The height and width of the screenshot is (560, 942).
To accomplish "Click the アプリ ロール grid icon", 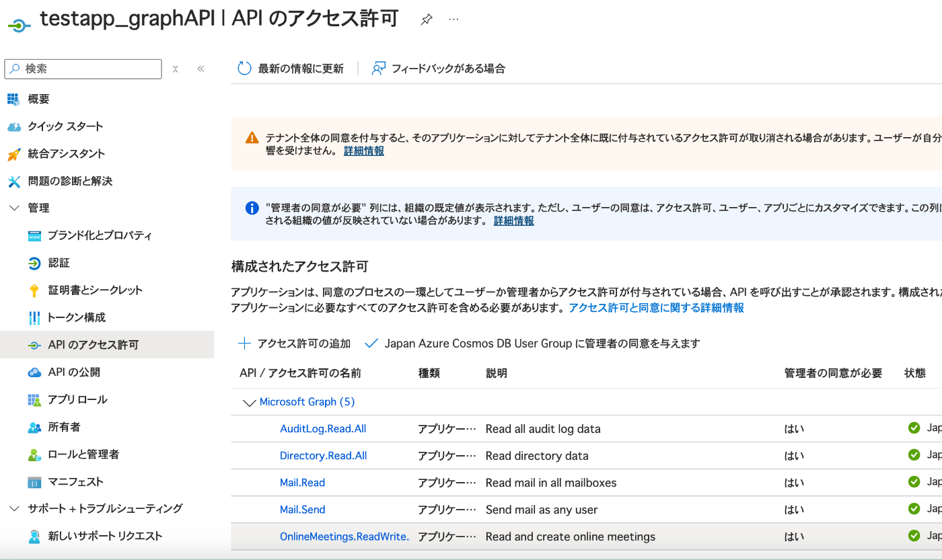I will click(x=34, y=400).
